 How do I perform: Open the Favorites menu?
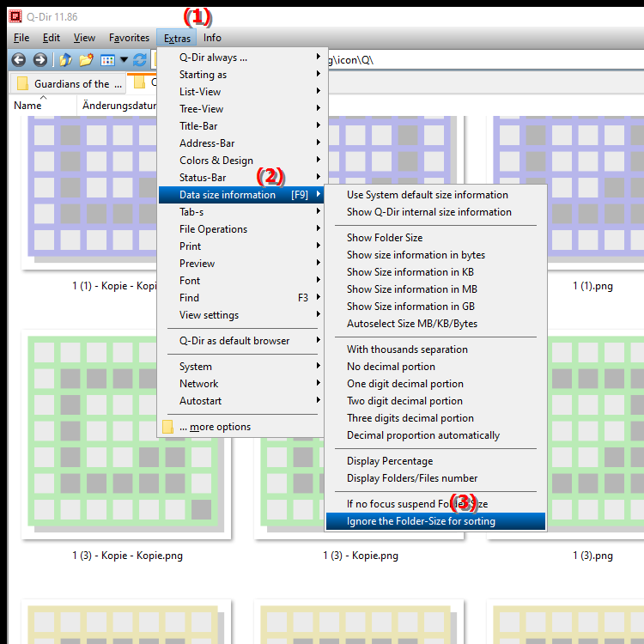tap(129, 38)
